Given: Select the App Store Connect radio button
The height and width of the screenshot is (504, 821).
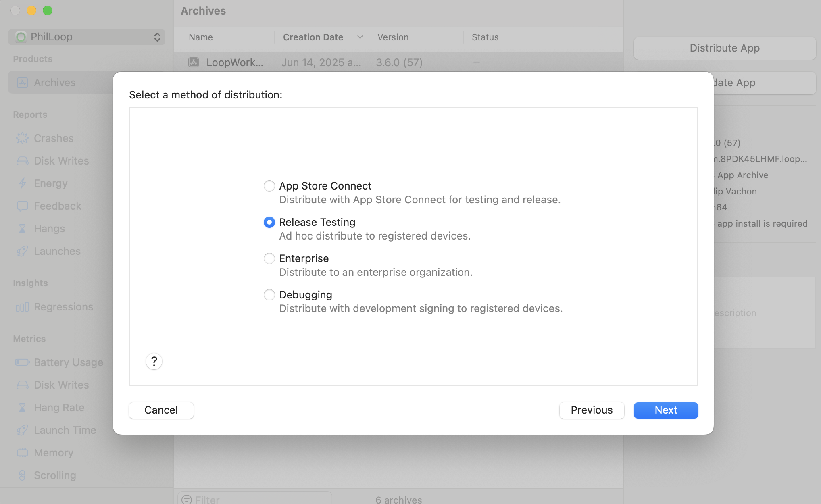Looking at the screenshot, I should [x=269, y=186].
